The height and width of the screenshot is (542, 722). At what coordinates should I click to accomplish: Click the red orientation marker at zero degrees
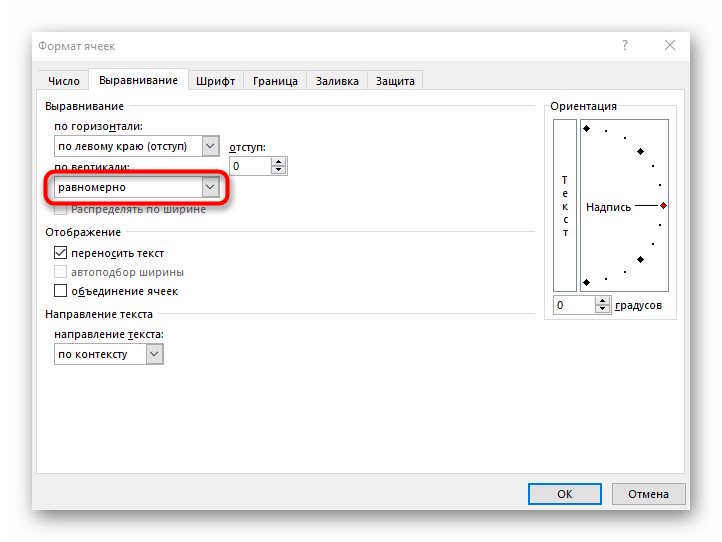click(663, 205)
